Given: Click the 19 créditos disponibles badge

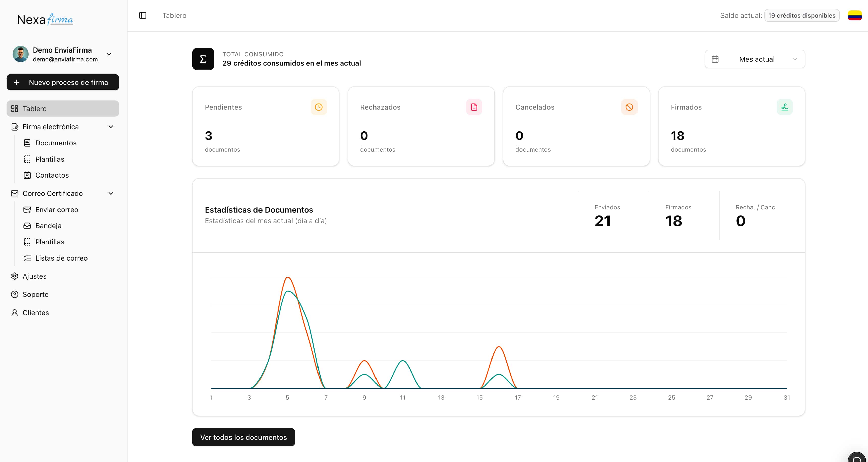Looking at the screenshot, I should coord(802,15).
